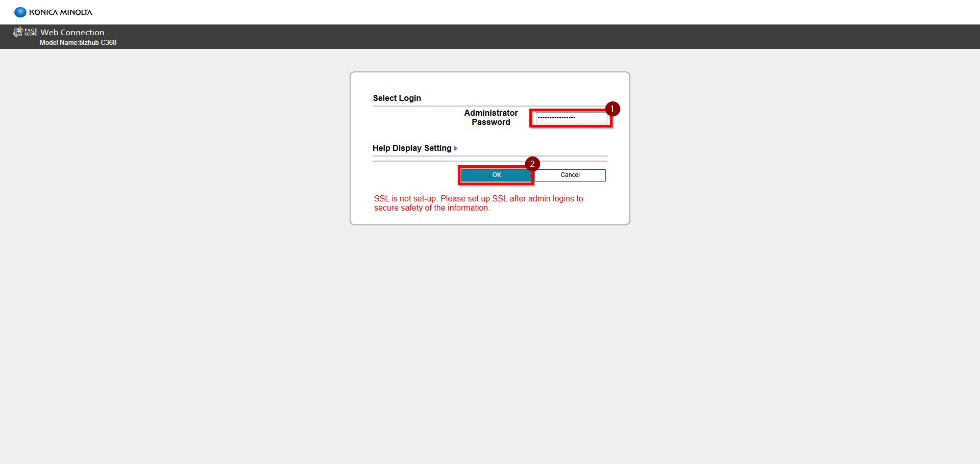Click the Model Name bizhub C368 text
This screenshot has height=464, width=980.
click(78, 43)
